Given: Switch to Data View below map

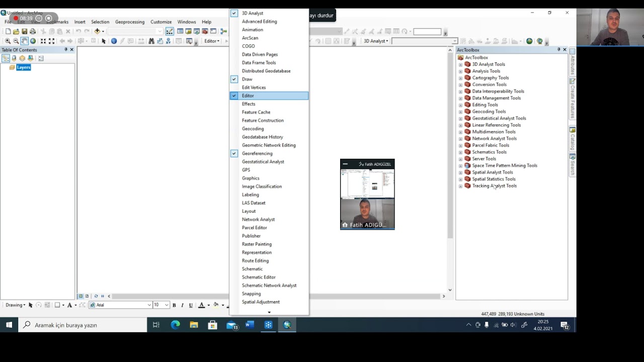Looking at the screenshot, I should 80,296.
